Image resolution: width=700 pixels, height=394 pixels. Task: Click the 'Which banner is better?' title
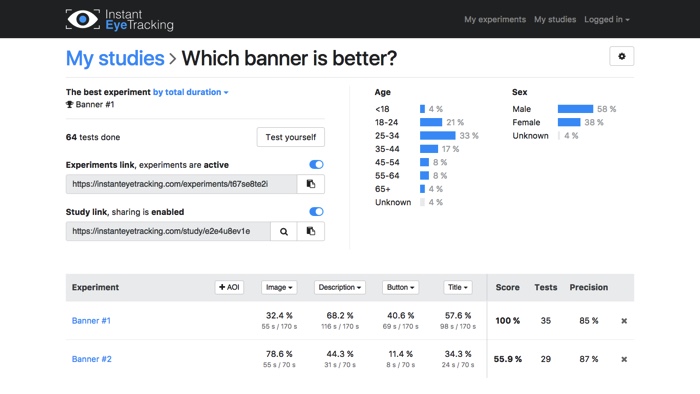coord(289,58)
